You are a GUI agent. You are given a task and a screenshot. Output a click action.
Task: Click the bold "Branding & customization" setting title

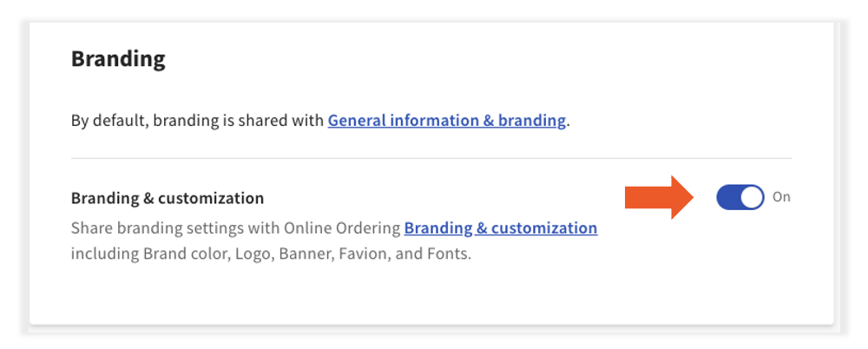pos(167,198)
